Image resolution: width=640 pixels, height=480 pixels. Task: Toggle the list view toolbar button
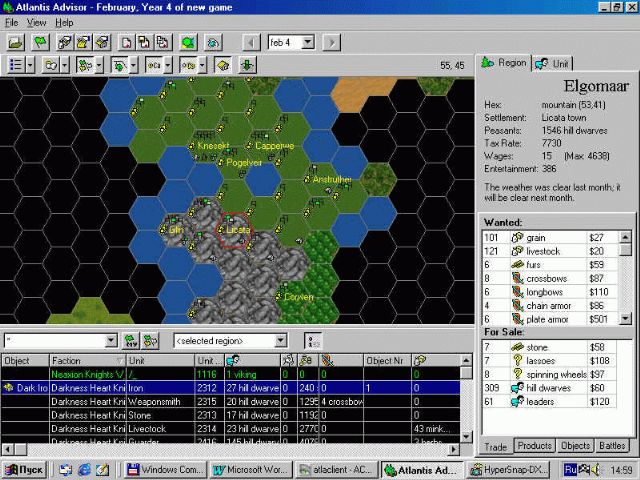(x=16, y=65)
